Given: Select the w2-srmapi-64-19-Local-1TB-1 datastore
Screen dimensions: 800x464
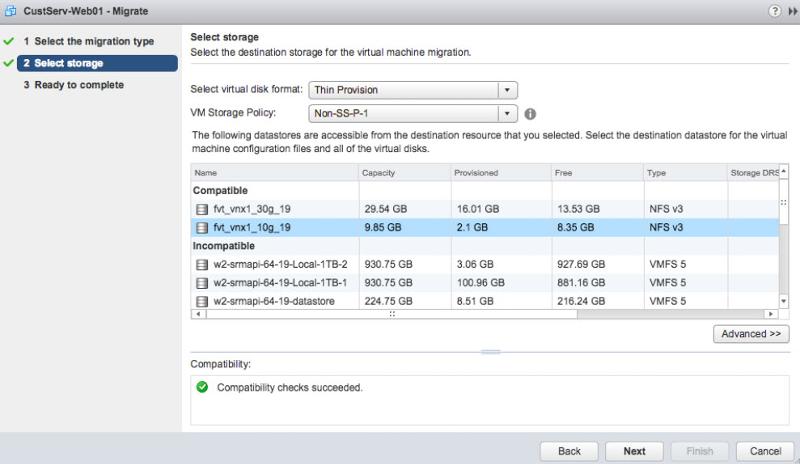Looking at the screenshot, I should (485, 283).
